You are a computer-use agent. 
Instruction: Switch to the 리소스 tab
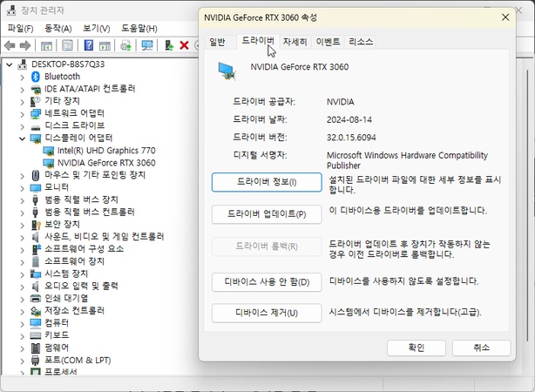[361, 42]
